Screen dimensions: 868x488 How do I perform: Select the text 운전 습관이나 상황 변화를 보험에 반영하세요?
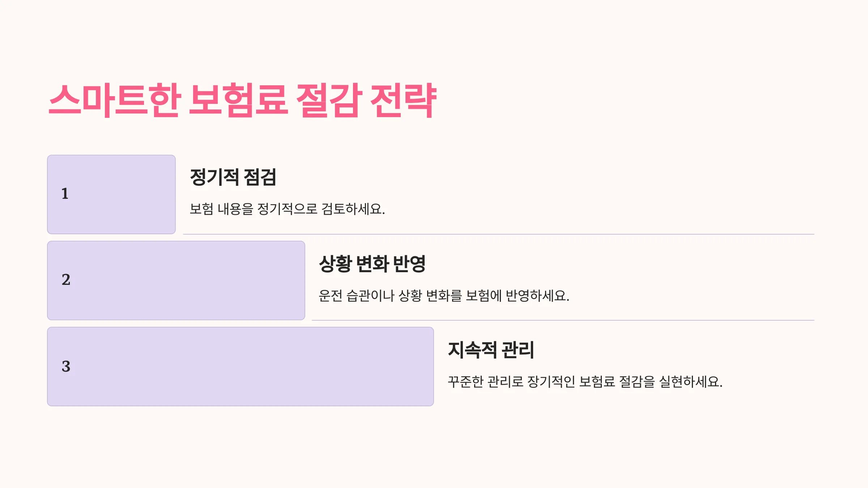444,296
